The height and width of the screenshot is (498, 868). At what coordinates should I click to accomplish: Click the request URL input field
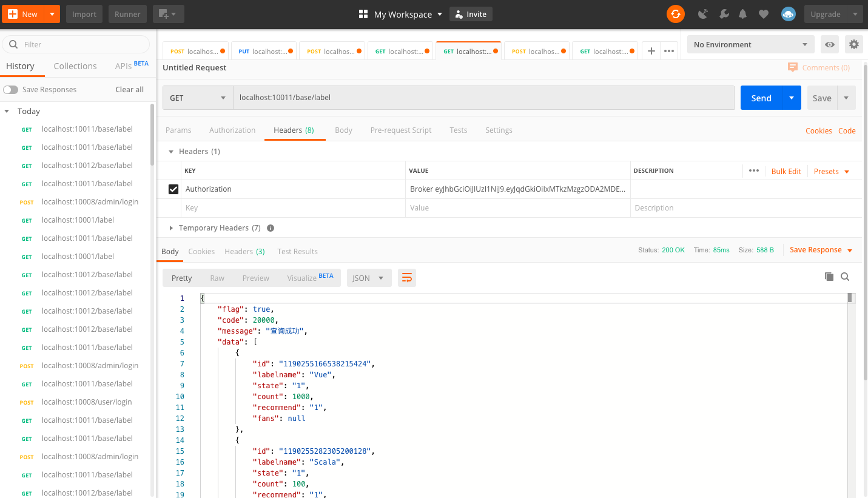[483, 98]
